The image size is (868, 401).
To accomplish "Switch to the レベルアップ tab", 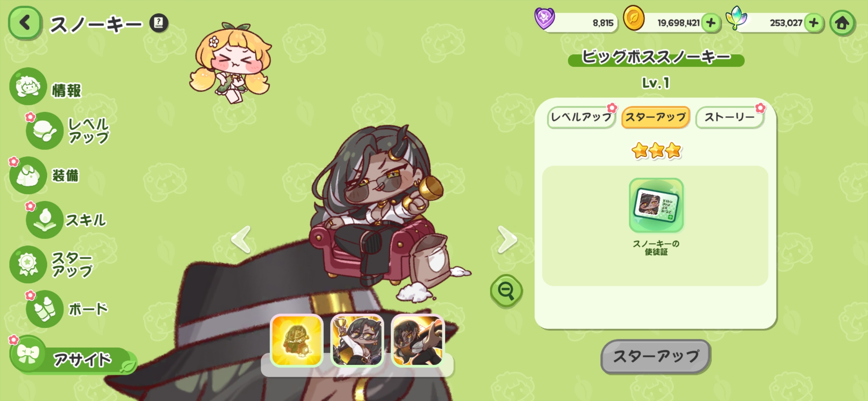I will click(581, 118).
